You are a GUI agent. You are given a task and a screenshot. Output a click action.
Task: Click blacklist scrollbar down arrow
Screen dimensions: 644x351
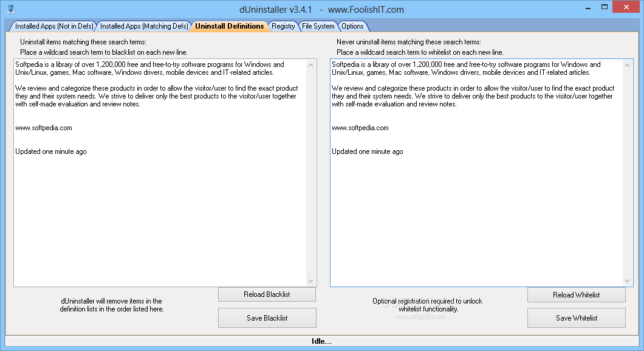point(311,281)
